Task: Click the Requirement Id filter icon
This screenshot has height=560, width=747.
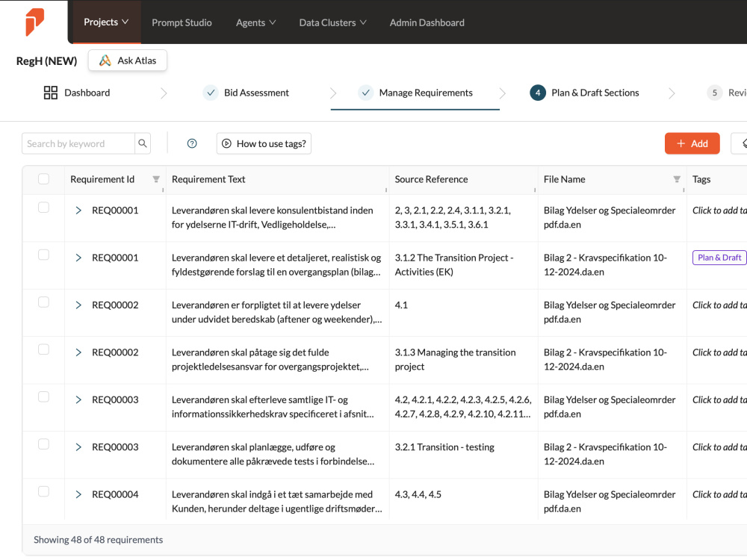Action: (x=156, y=179)
